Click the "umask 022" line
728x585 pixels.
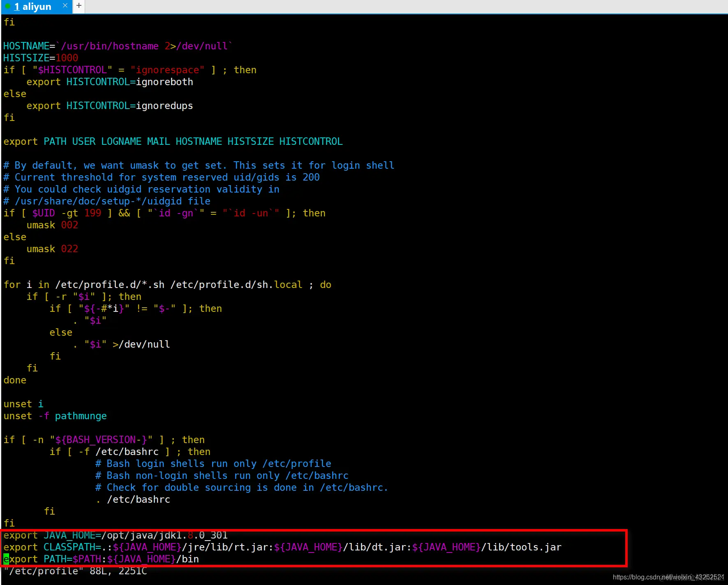[52, 249]
